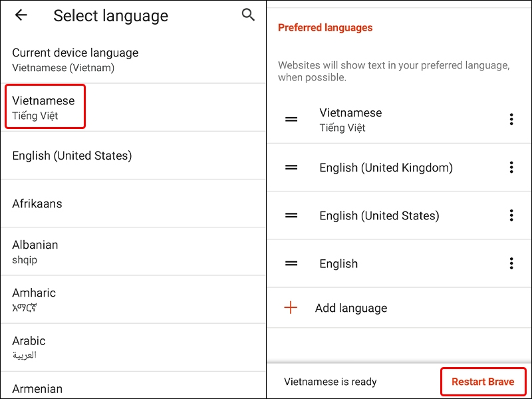This screenshot has height=399, width=532.
Task: Click drag handle beside English (United States)
Action: [x=291, y=215]
